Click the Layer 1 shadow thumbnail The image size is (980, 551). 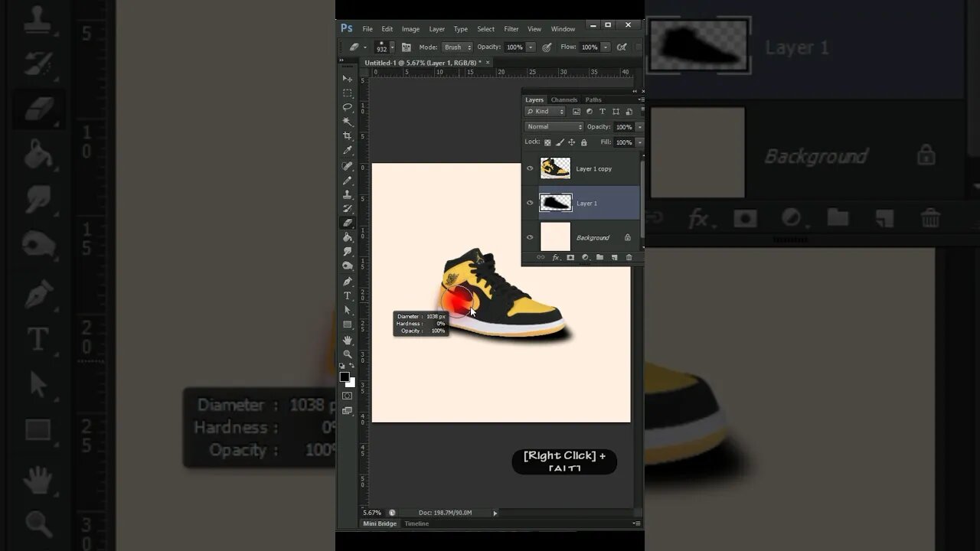point(556,203)
